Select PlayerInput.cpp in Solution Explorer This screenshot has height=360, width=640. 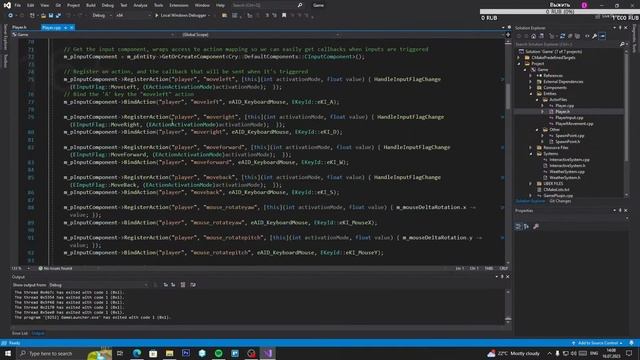[x=569, y=118]
